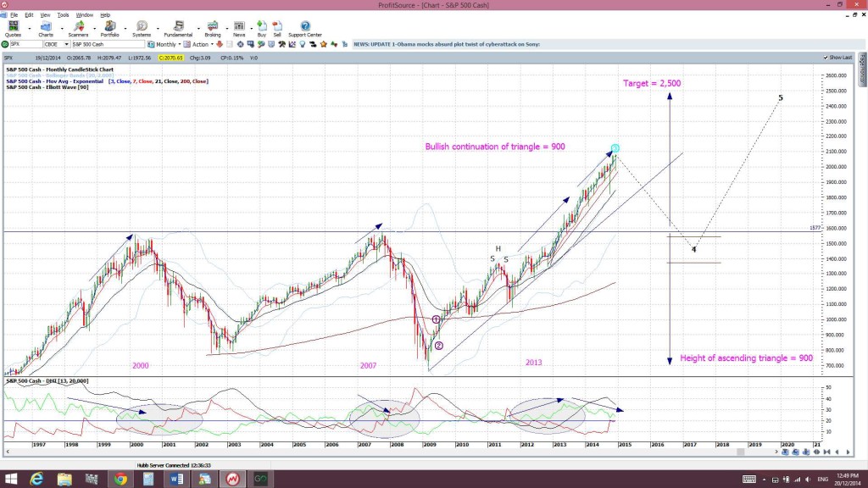Click the star favorites icon
The width and height of the screenshot is (868, 488).
[324, 44]
